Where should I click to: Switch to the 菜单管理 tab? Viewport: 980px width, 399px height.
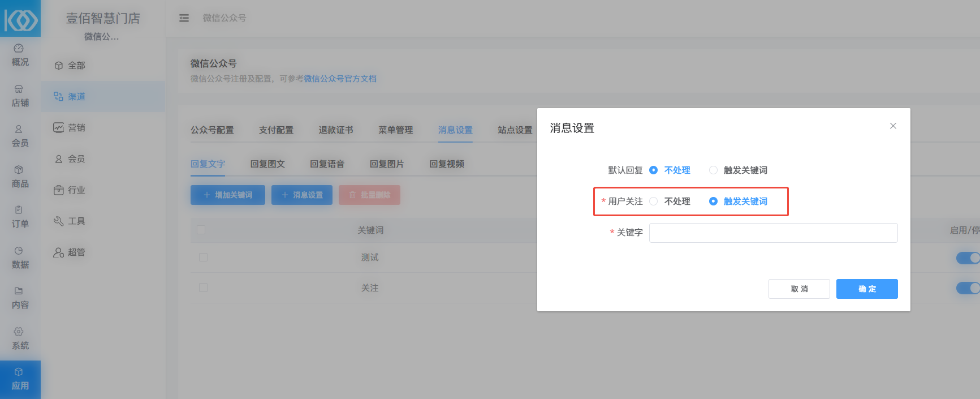(395, 130)
